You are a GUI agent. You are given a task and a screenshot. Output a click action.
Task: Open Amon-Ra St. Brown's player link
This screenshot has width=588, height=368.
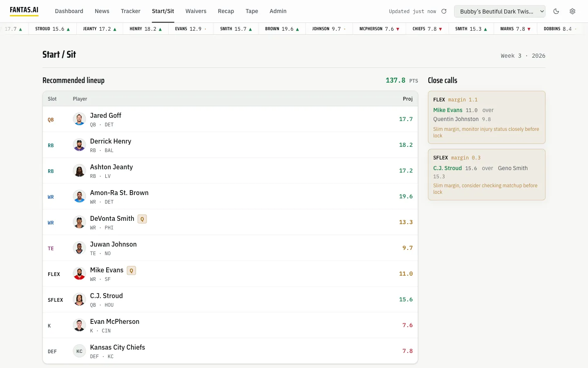119,193
